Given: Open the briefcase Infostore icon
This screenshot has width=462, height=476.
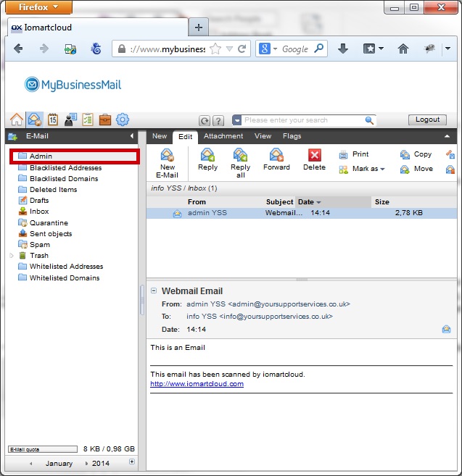Looking at the screenshot, I should [x=105, y=120].
